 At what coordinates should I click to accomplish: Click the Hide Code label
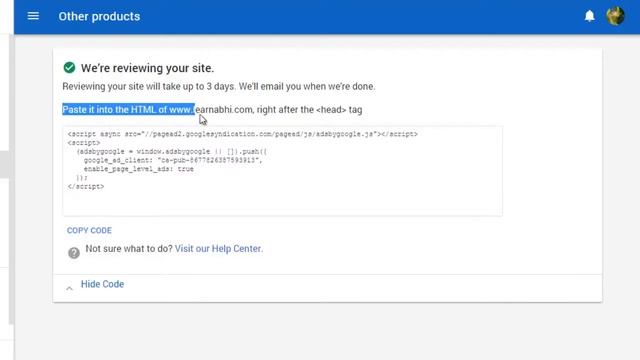pyautogui.click(x=102, y=284)
